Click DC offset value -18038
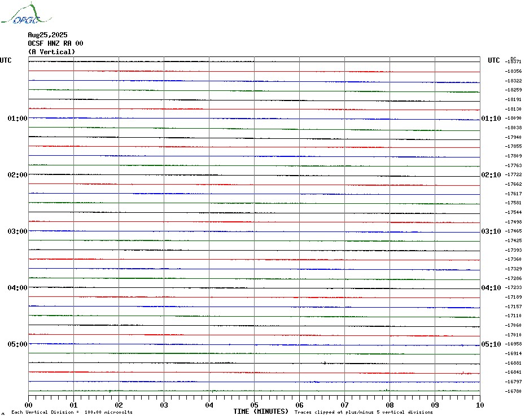 click(513, 128)
